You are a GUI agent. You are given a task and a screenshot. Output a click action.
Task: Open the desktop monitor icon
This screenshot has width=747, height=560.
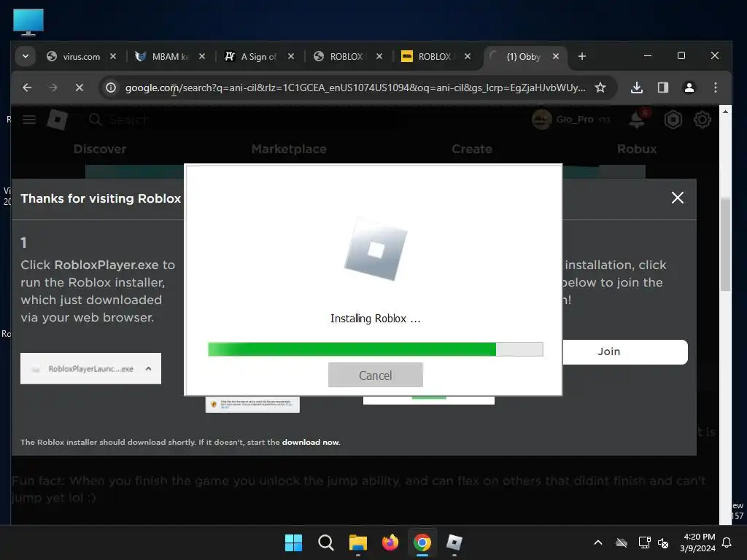point(28,22)
